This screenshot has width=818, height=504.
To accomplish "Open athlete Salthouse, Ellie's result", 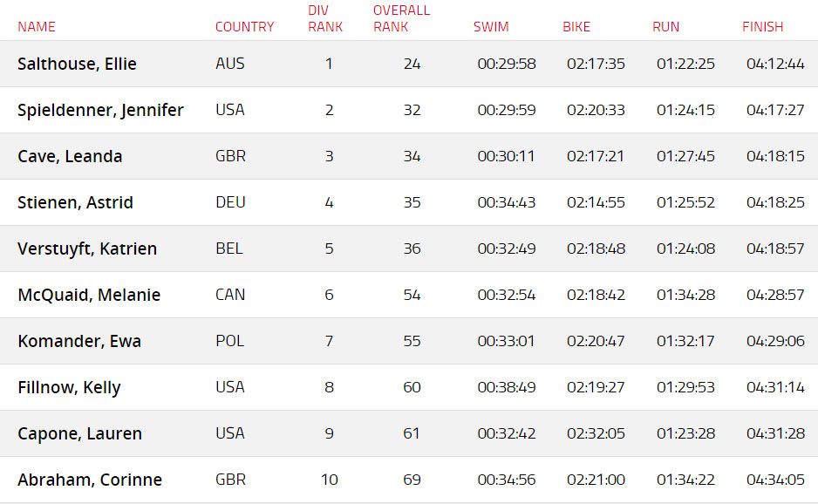I will coord(77,64).
